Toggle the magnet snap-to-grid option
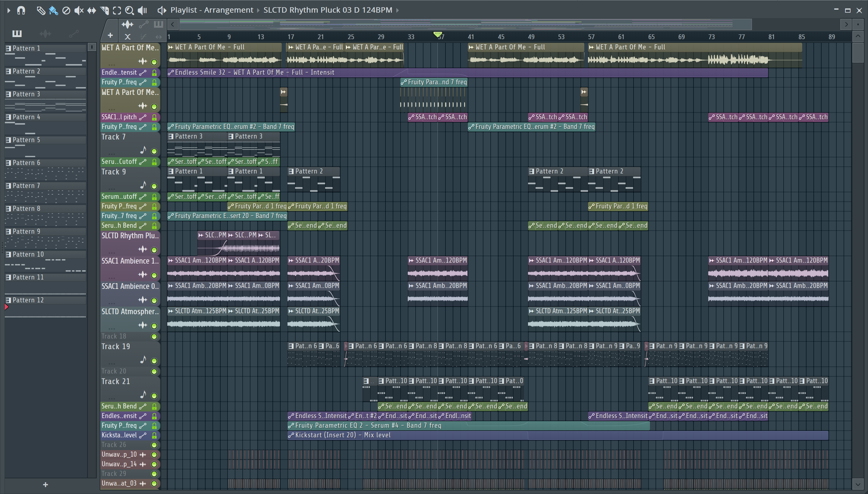Image resolution: width=868 pixels, height=494 pixels. click(x=21, y=10)
